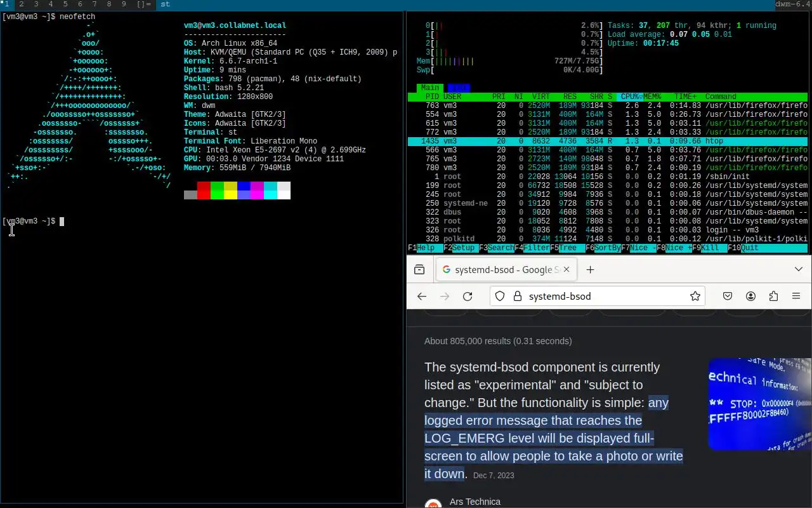Select htop row for PID 763 firefox
The height and width of the screenshot is (508, 812).
pyautogui.click(x=608, y=105)
